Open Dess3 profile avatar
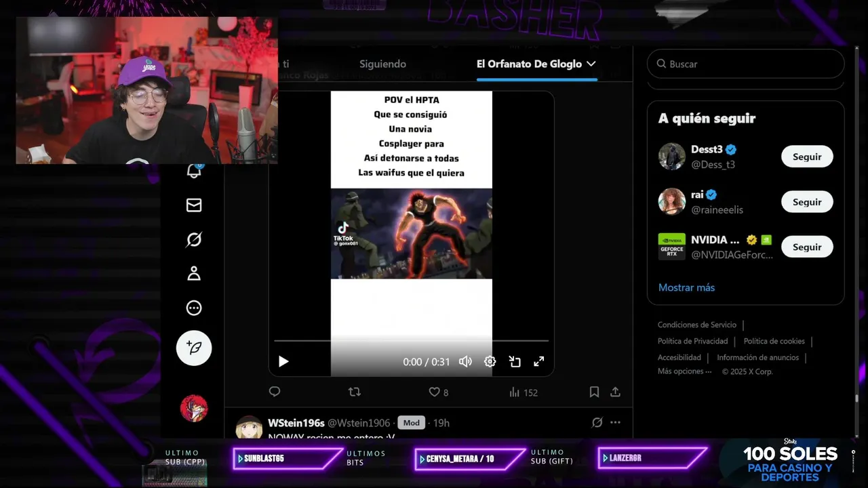This screenshot has width=868, height=488. [x=672, y=157]
